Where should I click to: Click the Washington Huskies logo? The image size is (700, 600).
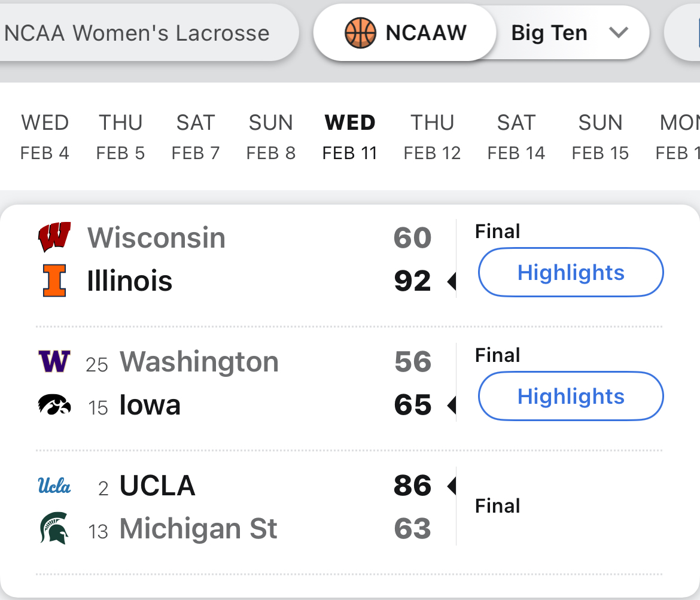click(54, 361)
